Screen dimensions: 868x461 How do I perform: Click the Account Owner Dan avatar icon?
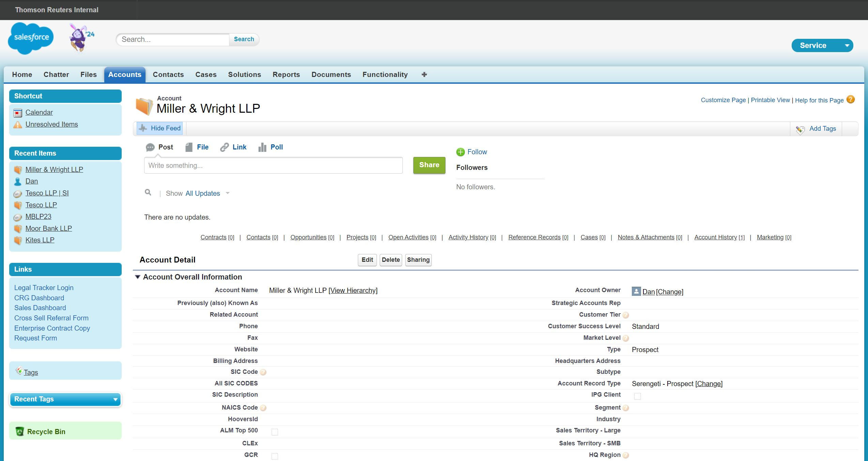pos(636,291)
